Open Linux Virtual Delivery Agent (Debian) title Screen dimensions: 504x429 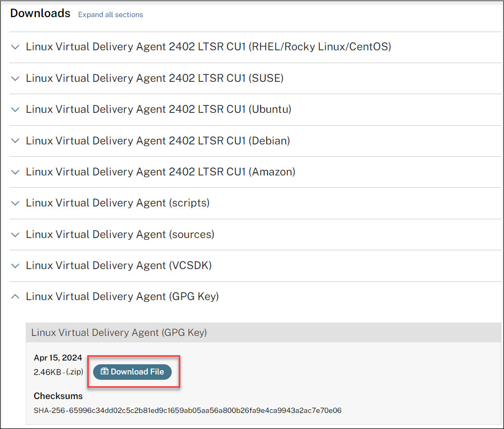[x=158, y=141]
